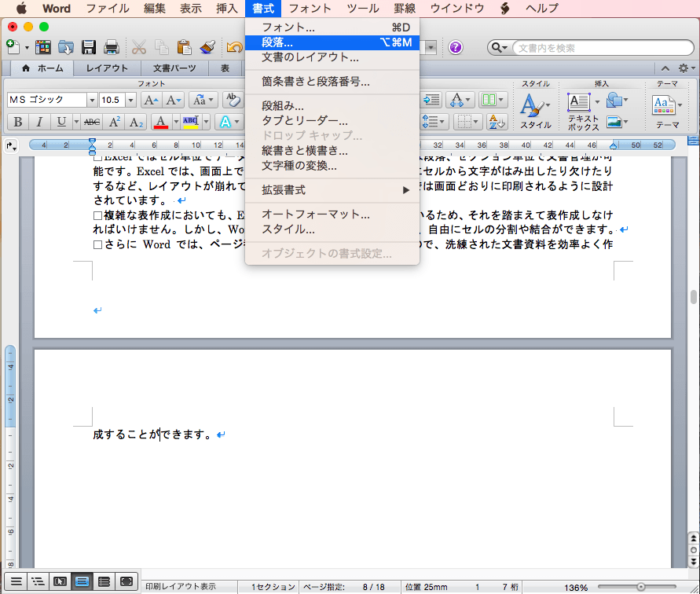The width and height of the screenshot is (700, 594).
Task: Click the Themes Aa icon
Action: [x=663, y=106]
